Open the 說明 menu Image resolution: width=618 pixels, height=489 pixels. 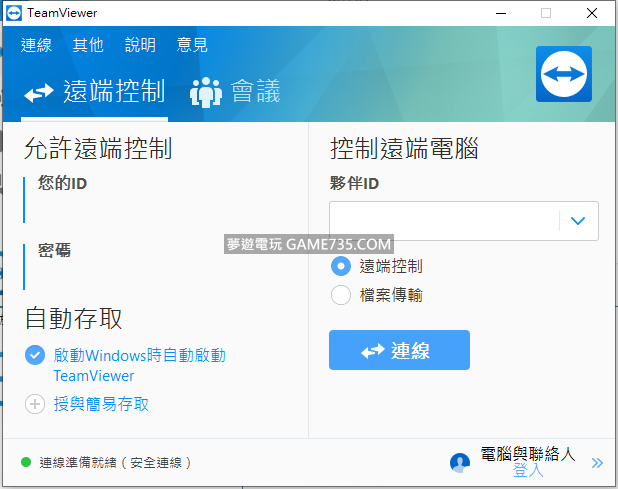click(x=140, y=45)
